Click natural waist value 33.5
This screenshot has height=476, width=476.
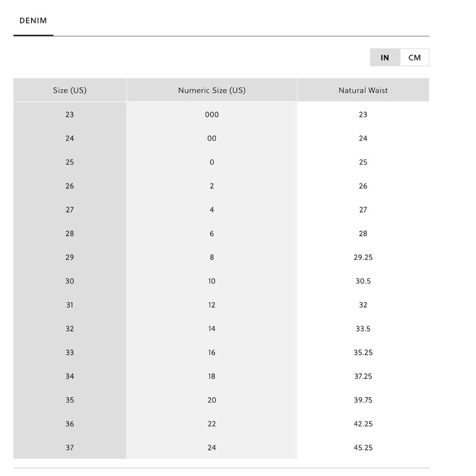363,329
